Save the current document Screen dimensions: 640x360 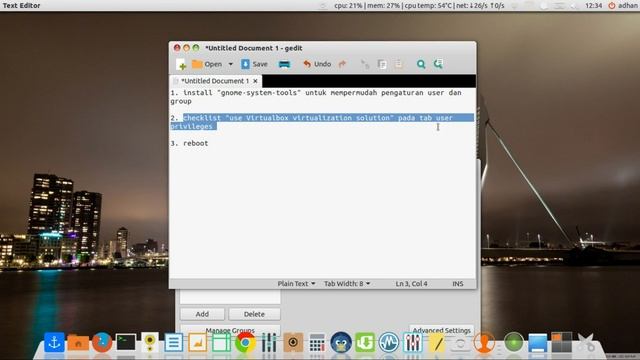coord(254,64)
